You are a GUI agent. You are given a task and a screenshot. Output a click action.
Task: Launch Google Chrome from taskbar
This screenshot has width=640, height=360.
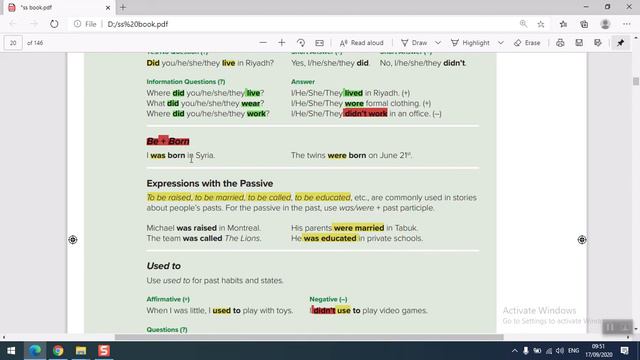(58, 351)
